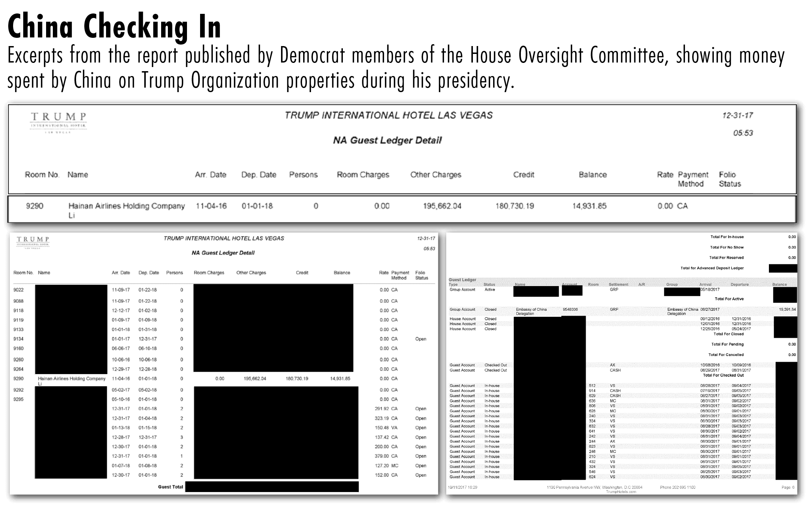
Task: Click the "Total For In-house" label
Action: pyautogui.click(x=727, y=237)
